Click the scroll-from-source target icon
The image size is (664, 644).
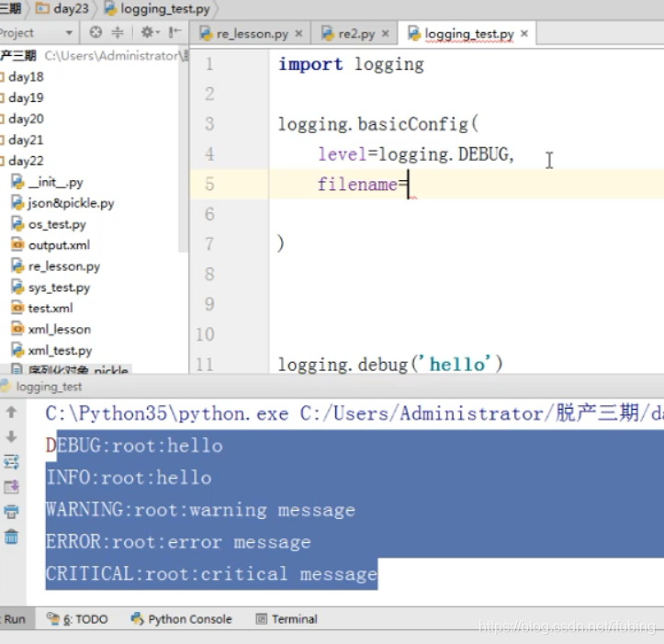(x=96, y=32)
